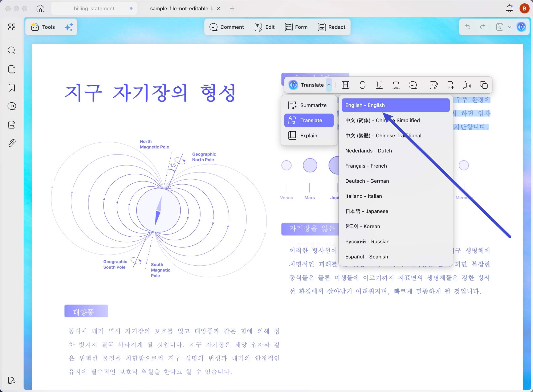
Task: Open the search tool in sidebar
Action: 12,50
